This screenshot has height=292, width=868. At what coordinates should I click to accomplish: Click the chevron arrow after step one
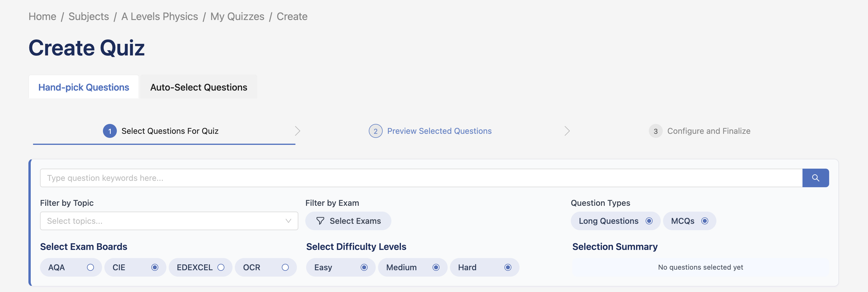click(297, 131)
